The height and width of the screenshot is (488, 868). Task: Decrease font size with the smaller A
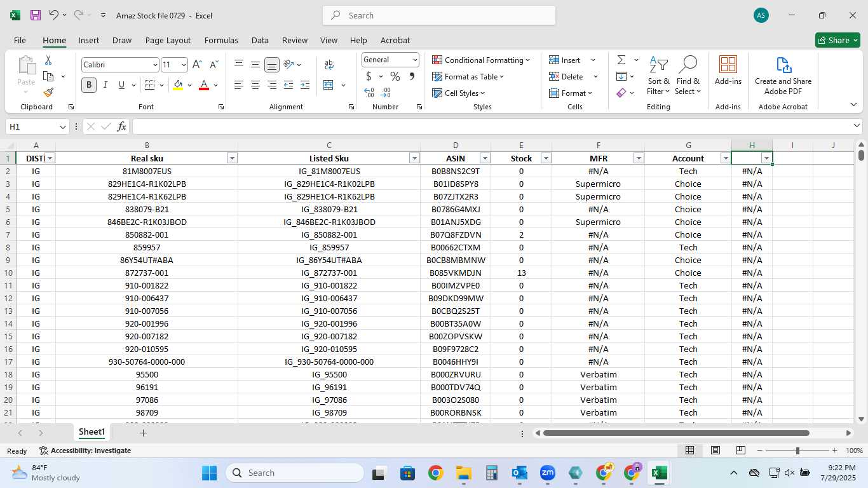[214, 64]
